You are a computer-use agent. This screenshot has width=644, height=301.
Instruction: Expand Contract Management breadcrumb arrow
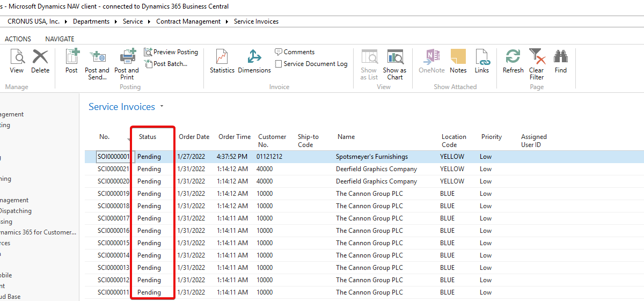coord(228,21)
